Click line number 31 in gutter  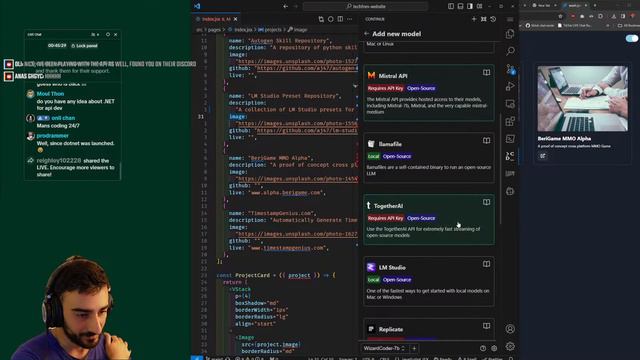pyautogui.click(x=200, y=116)
